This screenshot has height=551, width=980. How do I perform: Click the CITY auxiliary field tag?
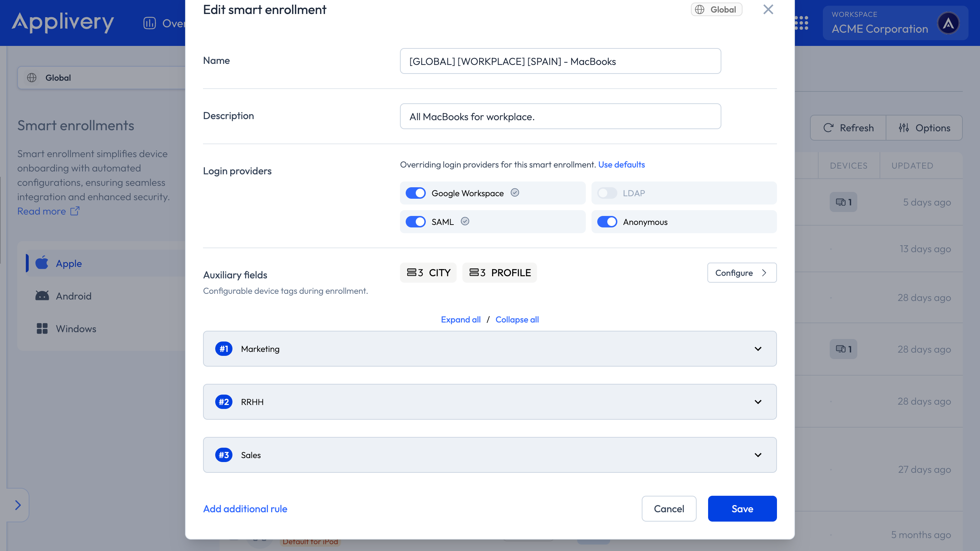point(428,273)
